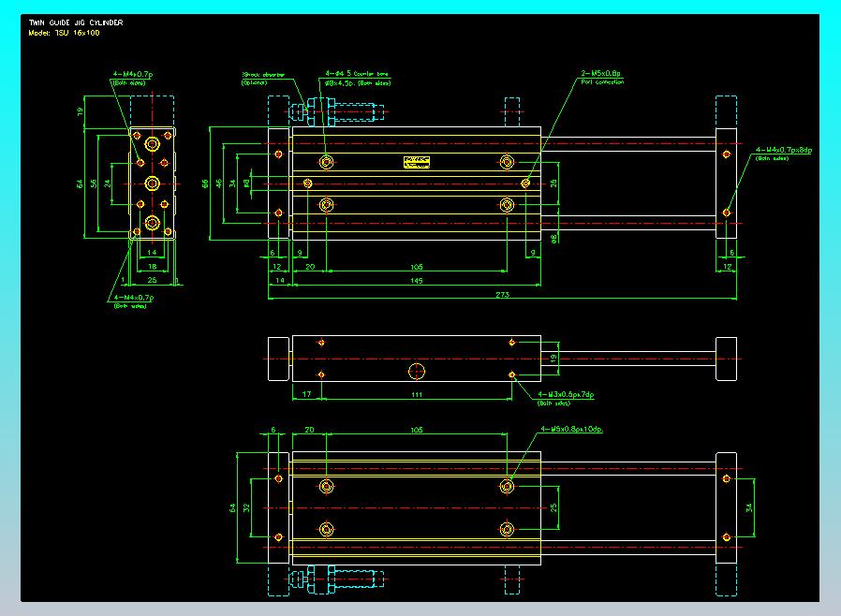
Task: Click the "4-M3x0.5px7dp" callout text
Action: tap(567, 394)
